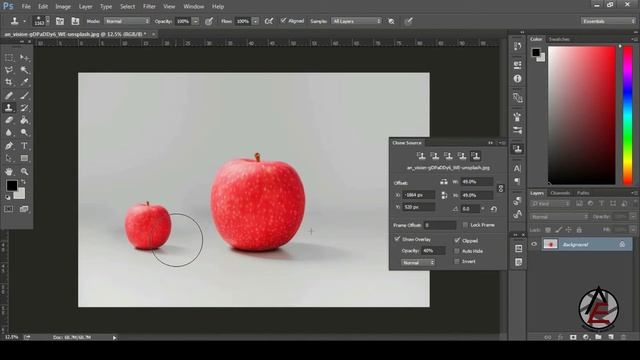Select the Brush tool
This screenshot has width=640, height=360.
(x=24, y=96)
